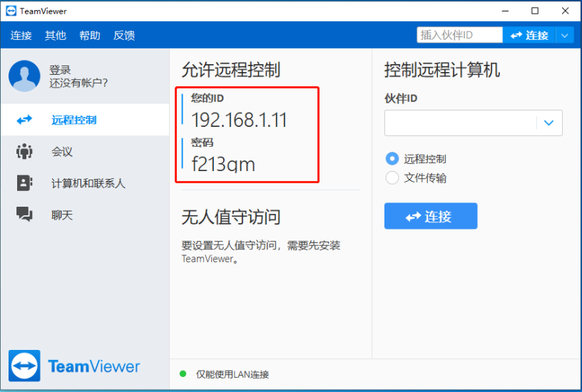This screenshot has width=582, height=392.
Task: Click the large blue 连接 button
Action: pos(430,217)
